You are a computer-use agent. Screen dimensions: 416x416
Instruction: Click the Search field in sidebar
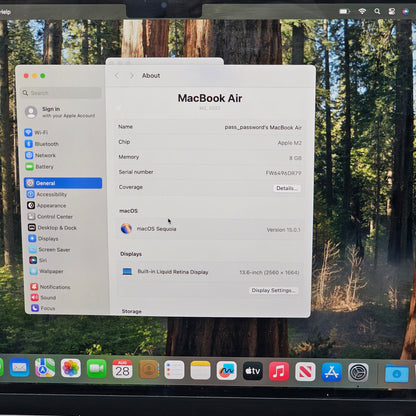pyautogui.click(x=62, y=93)
